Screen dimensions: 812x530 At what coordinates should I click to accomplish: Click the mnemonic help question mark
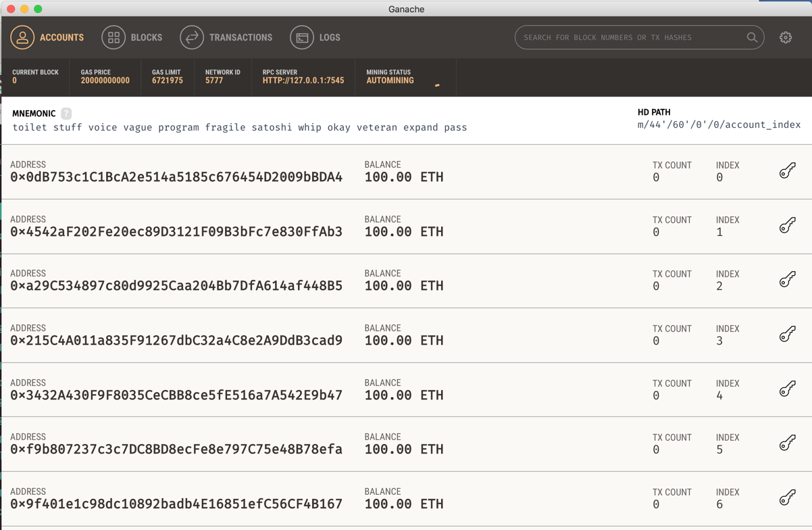(x=66, y=114)
